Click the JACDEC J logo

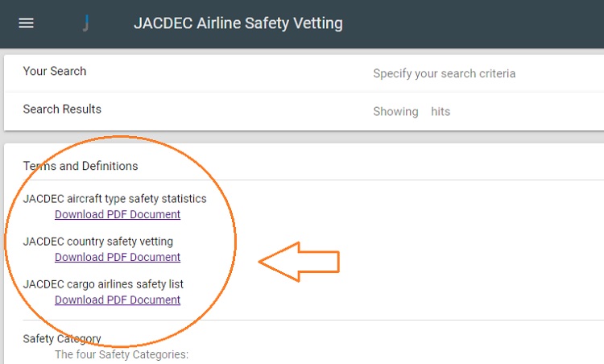pyautogui.click(x=86, y=23)
